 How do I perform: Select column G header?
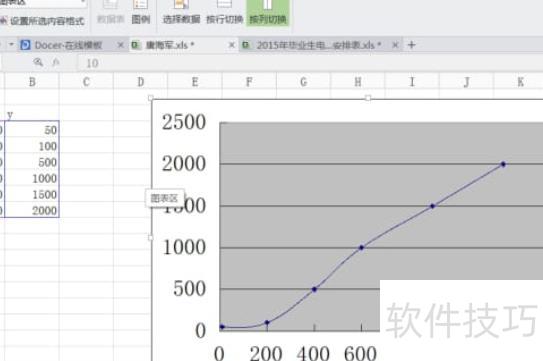[x=304, y=82]
